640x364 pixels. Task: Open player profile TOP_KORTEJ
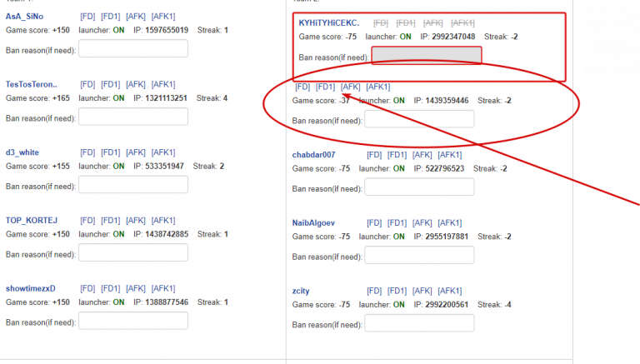coord(32,221)
